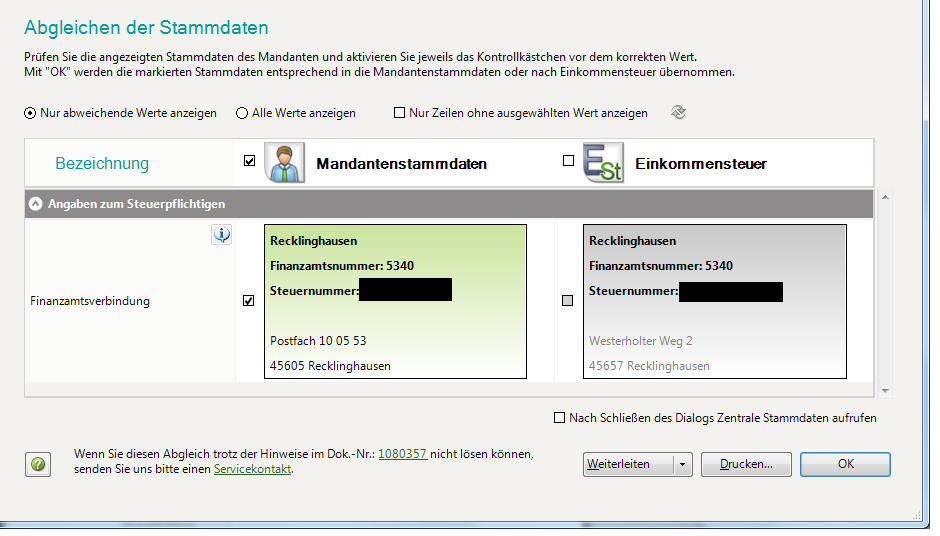This screenshot has width=940, height=536.
Task: Select 'Nur abweichende Werte anzeigen' radio button
Action: click(30, 113)
